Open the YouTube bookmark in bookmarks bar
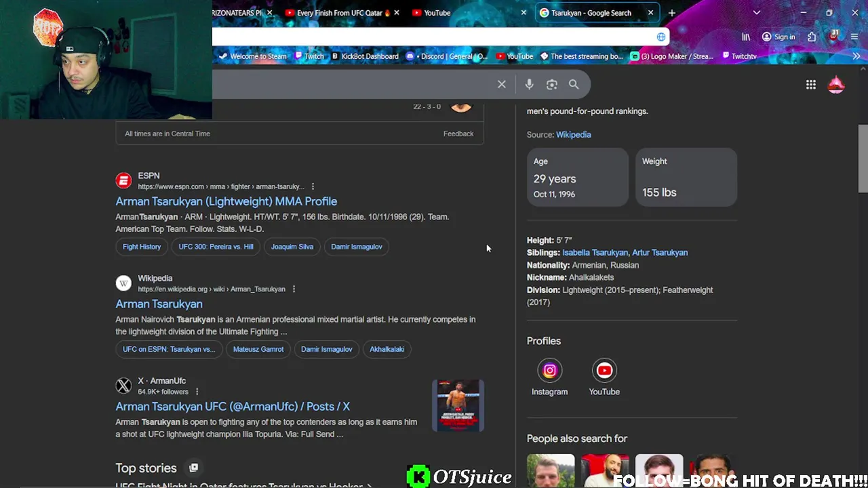The height and width of the screenshot is (488, 868). click(x=515, y=56)
